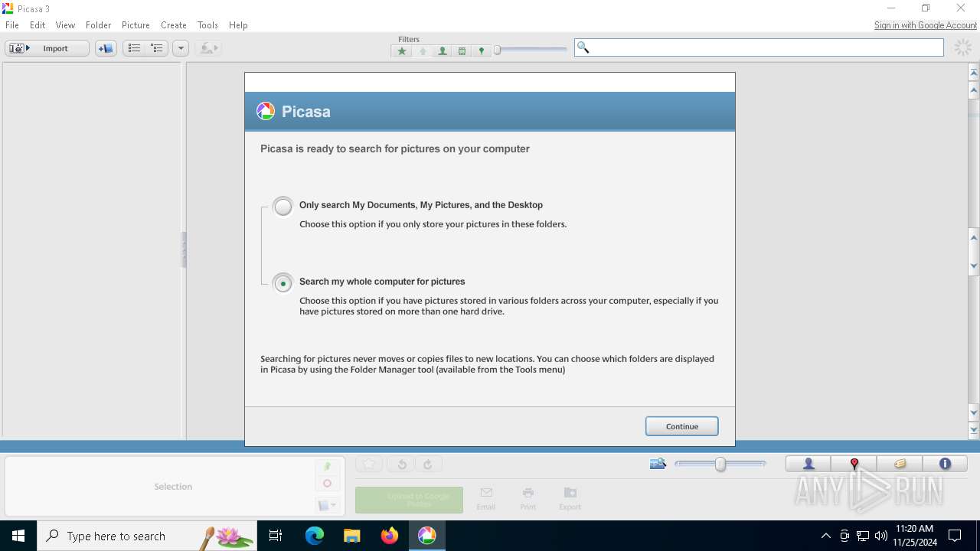Open the notification center icon

pyautogui.click(x=955, y=536)
